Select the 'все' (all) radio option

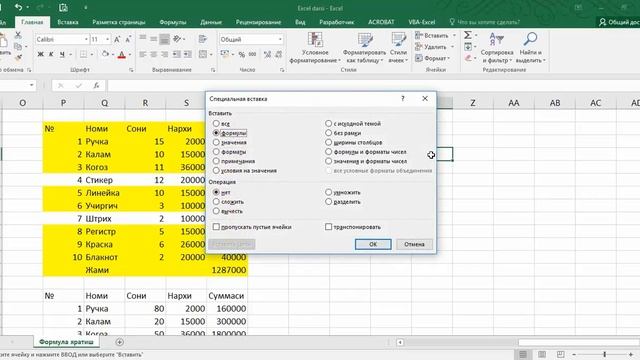coord(216,123)
